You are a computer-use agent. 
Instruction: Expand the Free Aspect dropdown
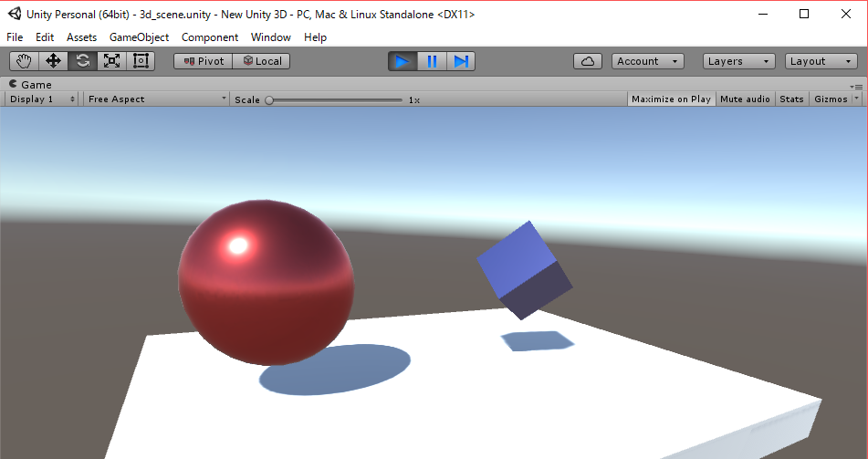156,99
